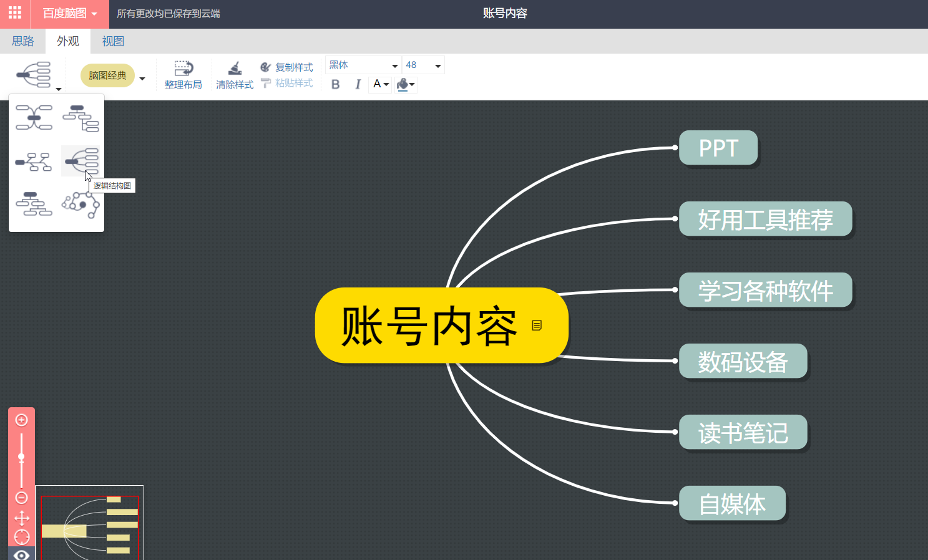Expand the theme dropdown arrow beside 脑图经典
The image size is (928, 560).
142,79
